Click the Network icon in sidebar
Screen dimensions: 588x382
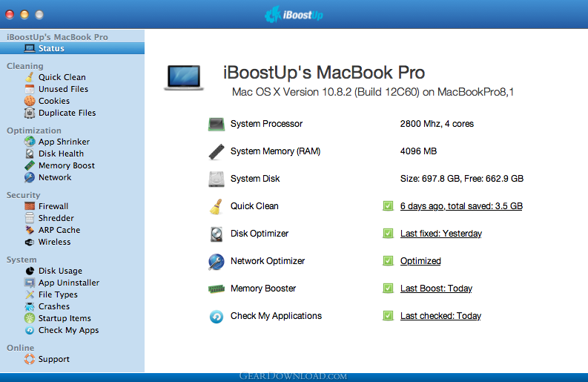(x=30, y=177)
